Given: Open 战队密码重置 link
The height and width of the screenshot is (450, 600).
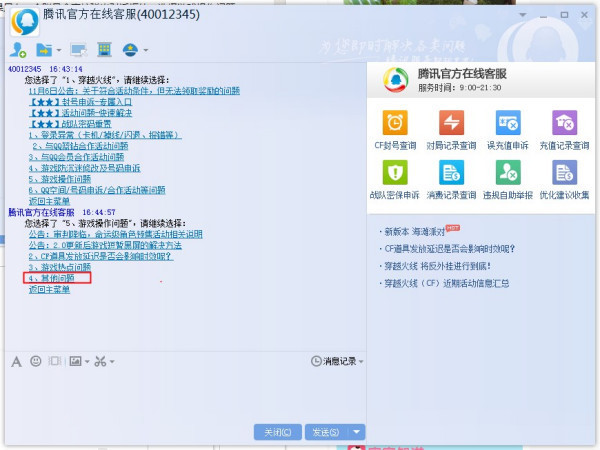Looking at the screenshot, I should point(70,124).
